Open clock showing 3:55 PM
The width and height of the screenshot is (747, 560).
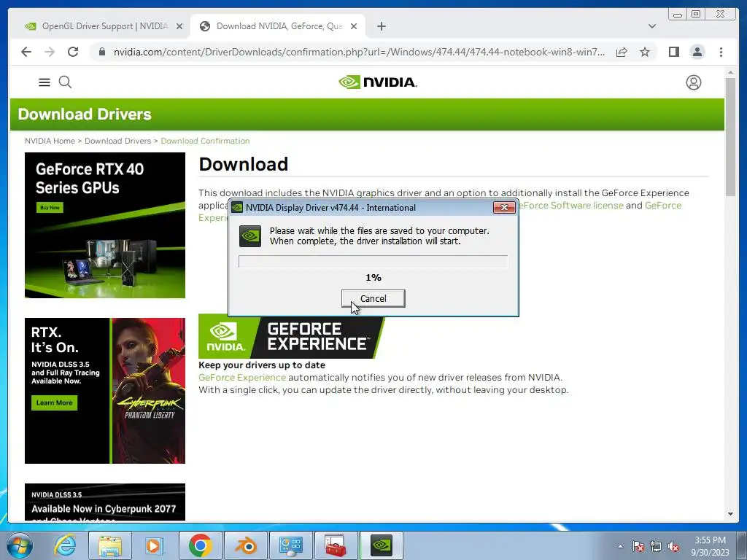pyautogui.click(x=710, y=546)
